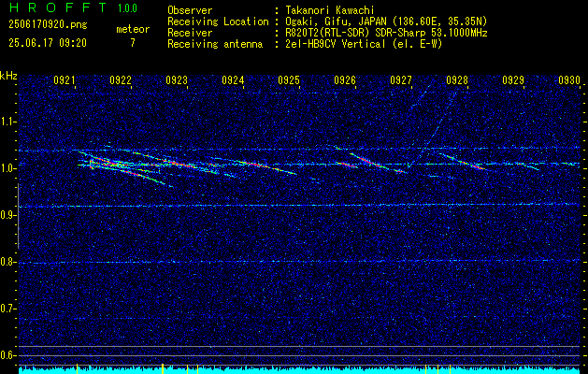The image size is (588, 374).
Task: Click the 0.7 kHz frequency label
Action: (x=7, y=309)
